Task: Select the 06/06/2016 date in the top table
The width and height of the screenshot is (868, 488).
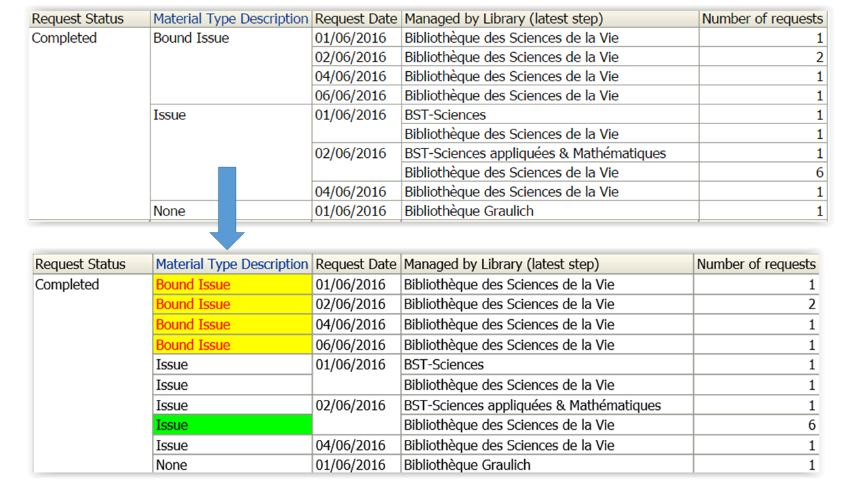Action: coord(357,96)
